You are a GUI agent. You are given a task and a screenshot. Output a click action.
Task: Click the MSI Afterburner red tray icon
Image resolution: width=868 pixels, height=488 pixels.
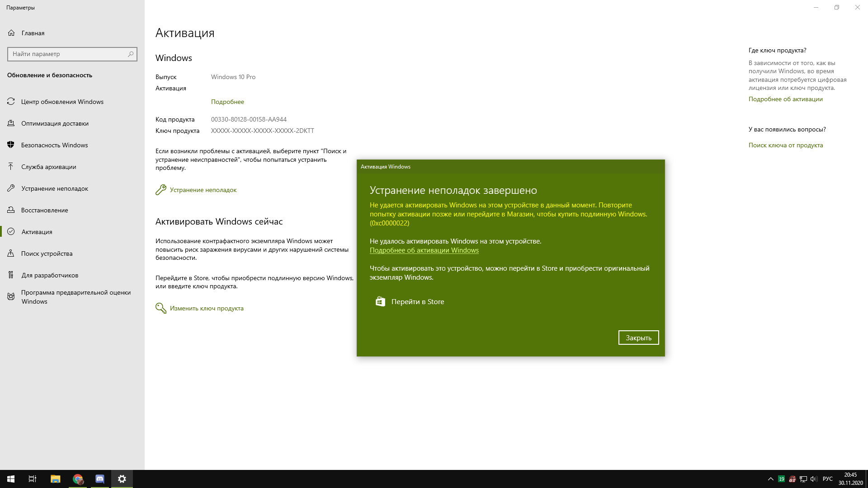[792, 479]
